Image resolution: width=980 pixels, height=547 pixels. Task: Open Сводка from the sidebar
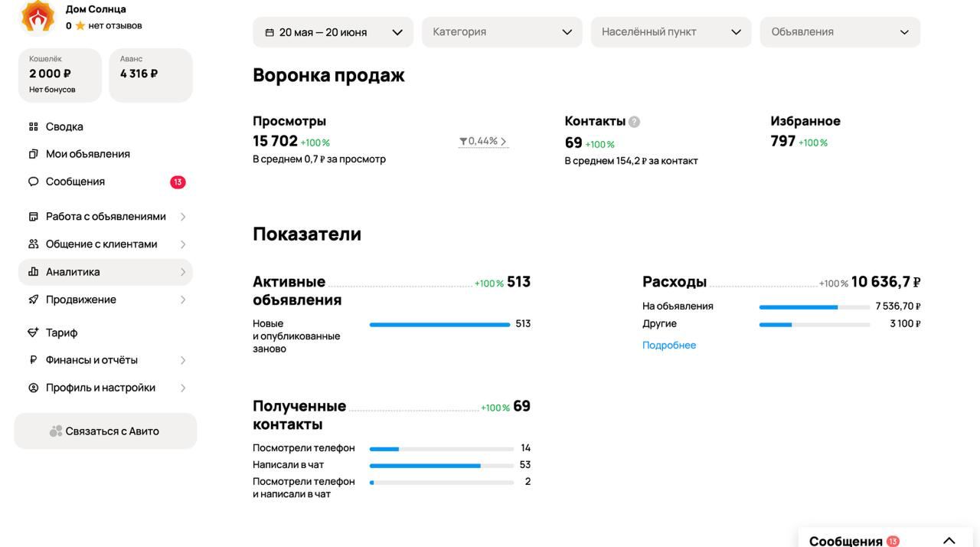click(x=64, y=126)
